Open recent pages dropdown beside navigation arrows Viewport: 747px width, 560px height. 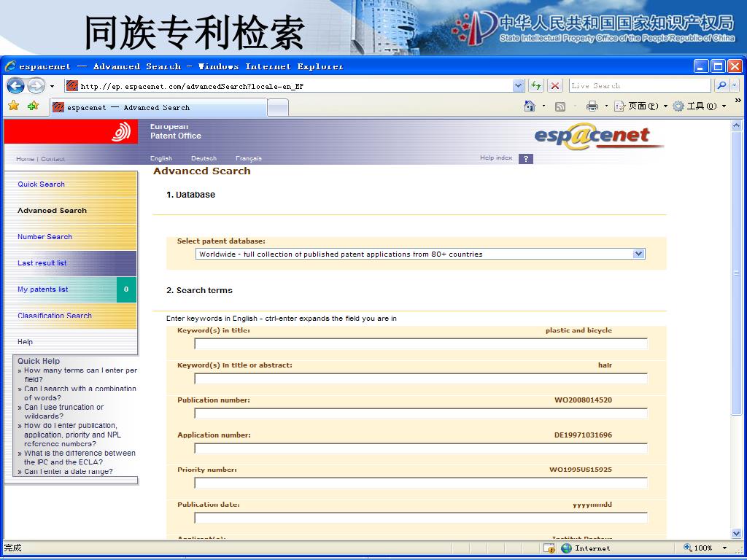pos(52,87)
